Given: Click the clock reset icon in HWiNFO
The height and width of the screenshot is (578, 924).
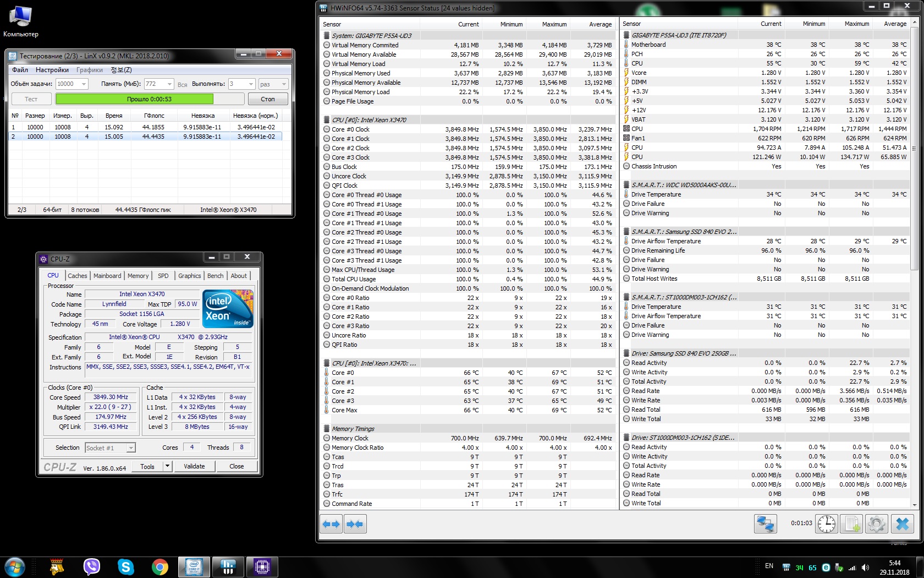Looking at the screenshot, I should click(x=826, y=524).
